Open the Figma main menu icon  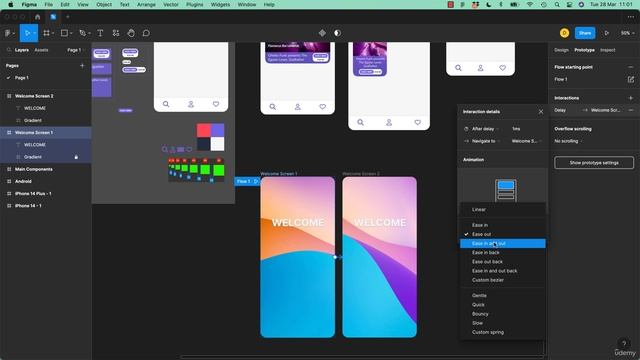8,33
